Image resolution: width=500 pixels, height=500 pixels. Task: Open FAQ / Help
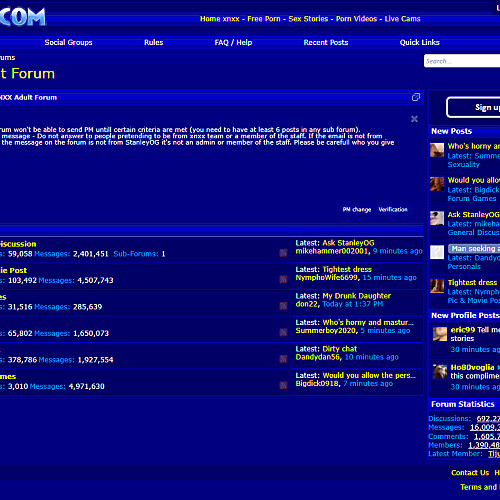click(x=233, y=42)
